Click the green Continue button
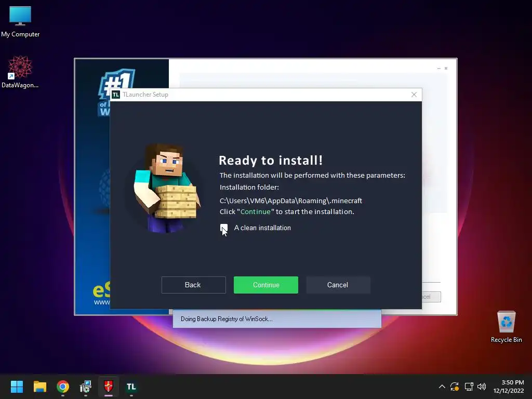Screen dimensions: 532x399 (265, 285)
